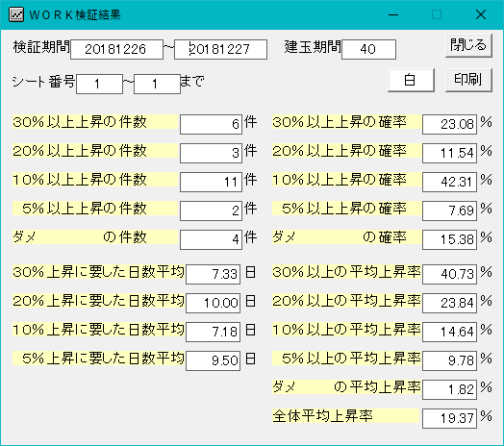The width and height of the screenshot is (504, 446).
Task: Click the 20%以上上昇の確率 value 11.54
Action: point(449,153)
